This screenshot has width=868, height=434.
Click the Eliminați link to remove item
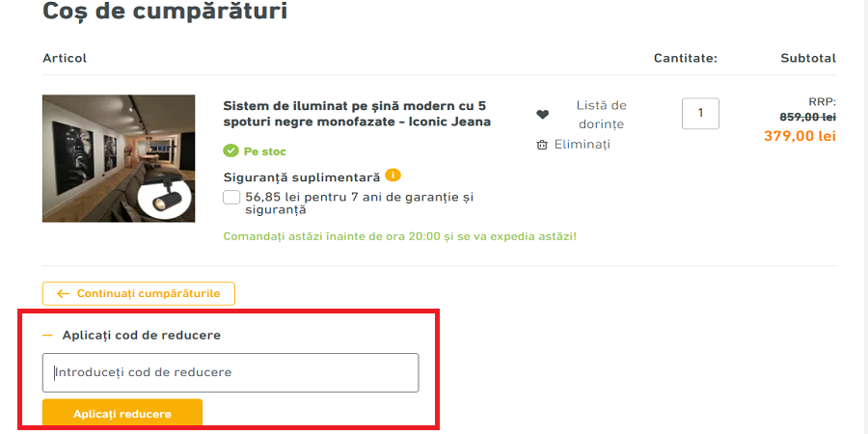coord(582,145)
